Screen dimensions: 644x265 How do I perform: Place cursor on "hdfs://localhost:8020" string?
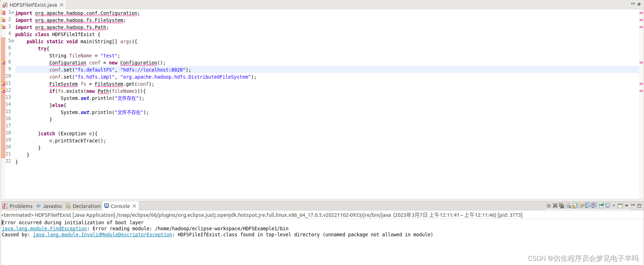pyautogui.click(x=153, y=70)
